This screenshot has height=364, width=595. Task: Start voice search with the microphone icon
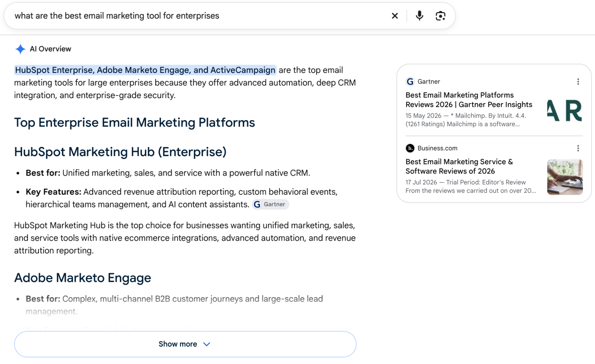pos(419,16)
